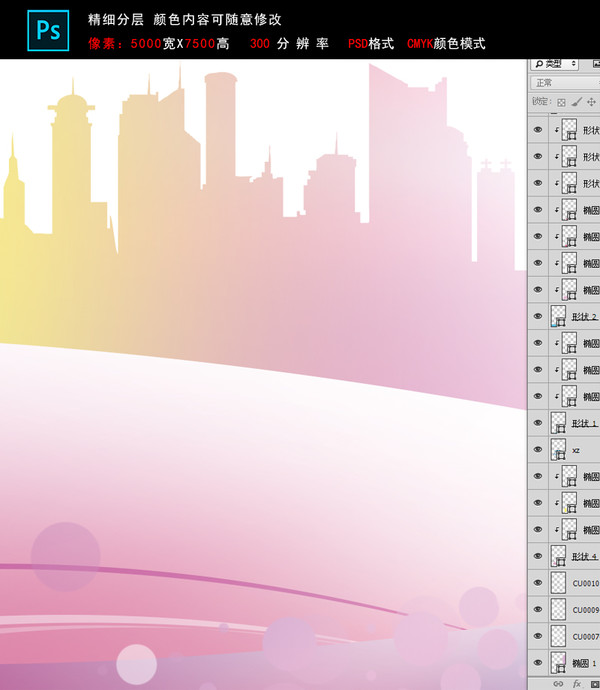
Task: Select the 形状 2 layer thumbnail
Action: click(558, 316)
